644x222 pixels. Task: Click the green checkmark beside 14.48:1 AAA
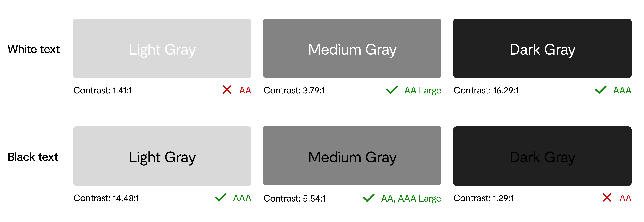(x=221, y=198)
